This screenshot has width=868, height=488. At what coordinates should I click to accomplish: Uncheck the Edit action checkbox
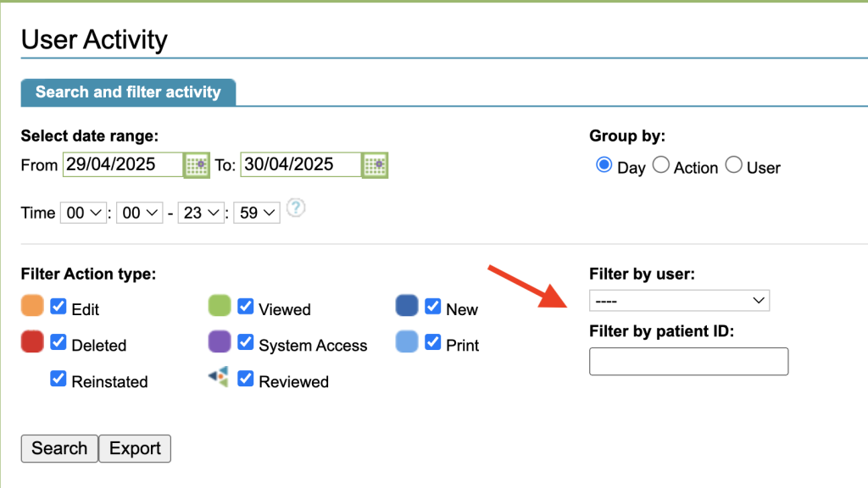pos(58,307)
